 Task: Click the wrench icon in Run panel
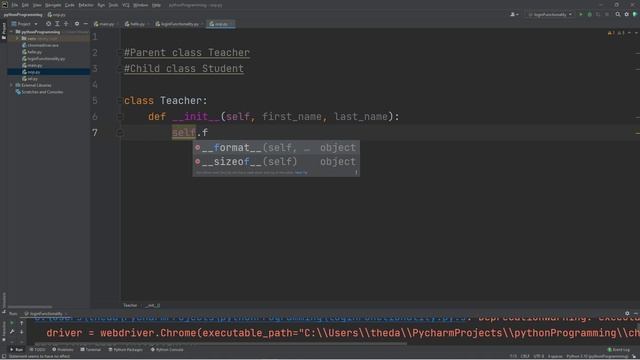pos(12,332)
